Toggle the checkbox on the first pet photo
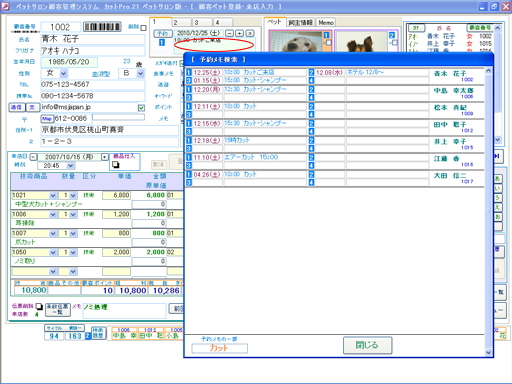Screen dimensions: 512x384 (328, 43)
